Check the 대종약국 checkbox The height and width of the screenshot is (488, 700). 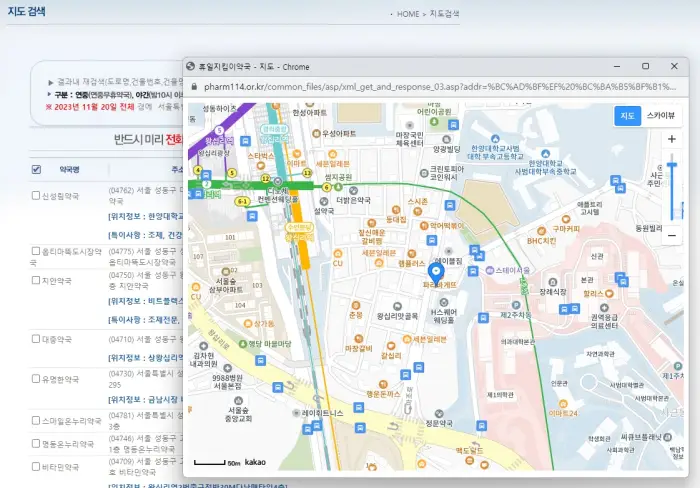pos(36,339)
